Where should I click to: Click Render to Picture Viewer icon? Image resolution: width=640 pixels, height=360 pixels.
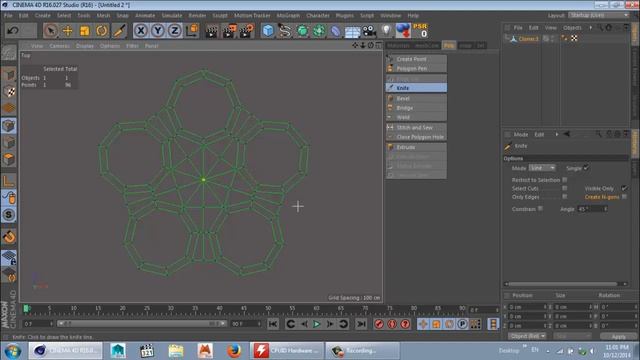coord(229,31)
